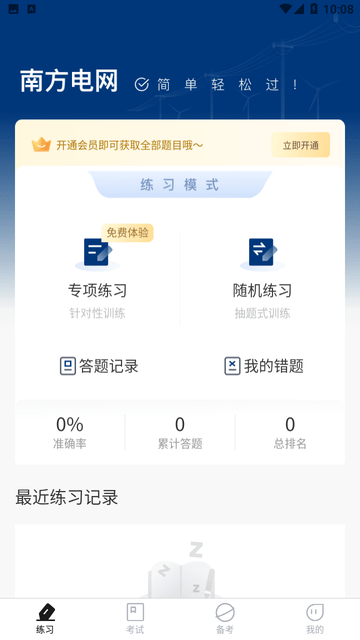
Task: Select the 考试 exam icon in bottom bar
Action: click(x=135, y=613)
